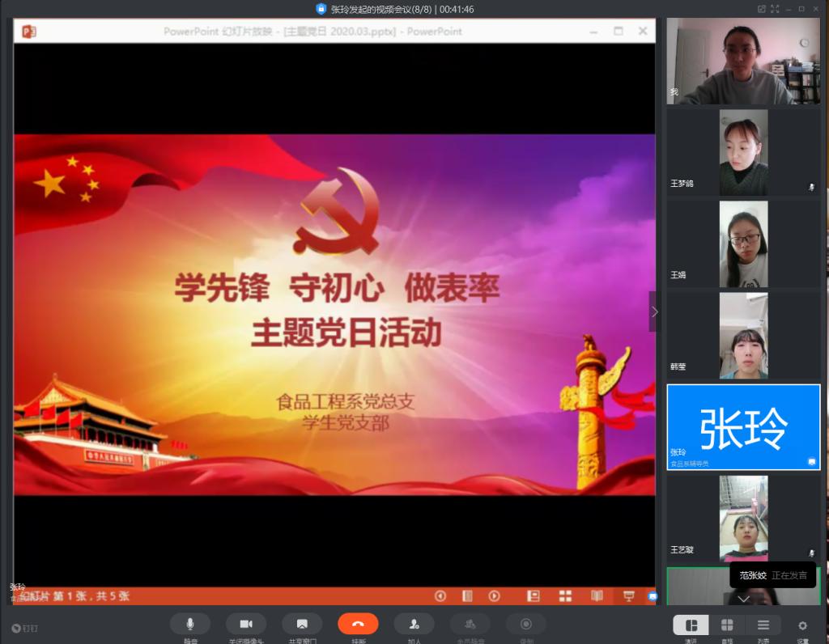The height and width of the screenshot is (644, 829).
Task: Select 王梦鸽's video thumbnail
Action: 743,152
